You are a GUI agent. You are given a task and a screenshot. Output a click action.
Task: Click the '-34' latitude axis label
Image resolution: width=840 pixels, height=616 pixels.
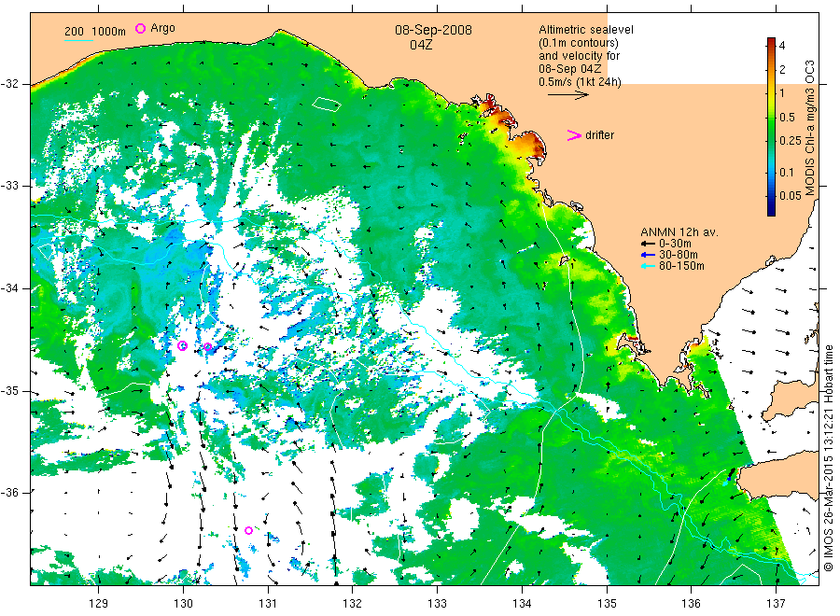point(9,288)
